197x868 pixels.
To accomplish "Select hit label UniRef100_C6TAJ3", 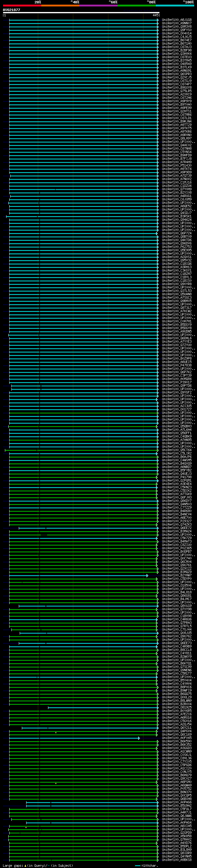I will (177, 47).
